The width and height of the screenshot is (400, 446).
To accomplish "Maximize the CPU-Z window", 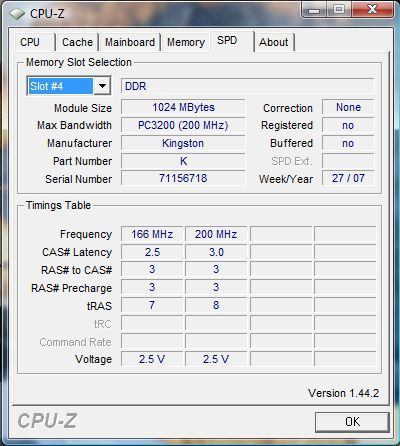I will (339, 10).
